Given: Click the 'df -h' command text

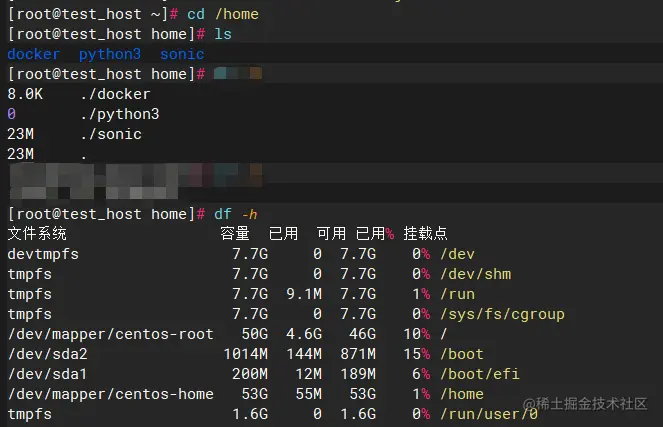Looking at the screenshot, I should 236,214.
